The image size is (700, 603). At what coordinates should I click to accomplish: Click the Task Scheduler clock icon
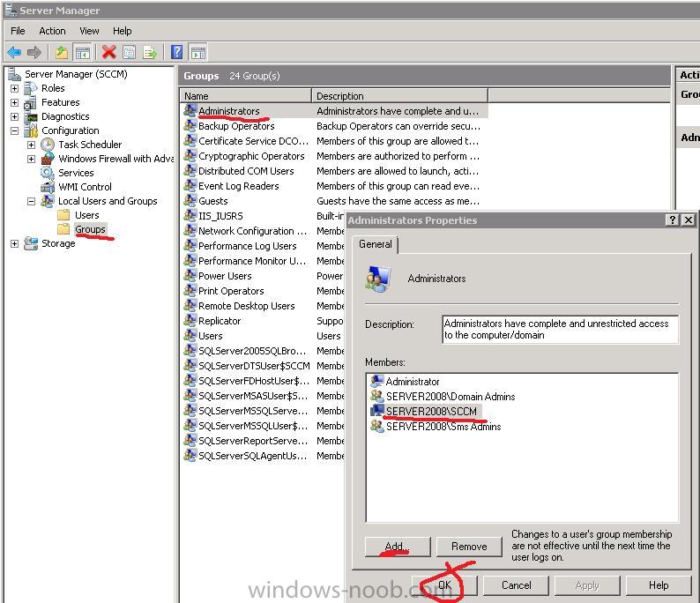tap(48, 145)
